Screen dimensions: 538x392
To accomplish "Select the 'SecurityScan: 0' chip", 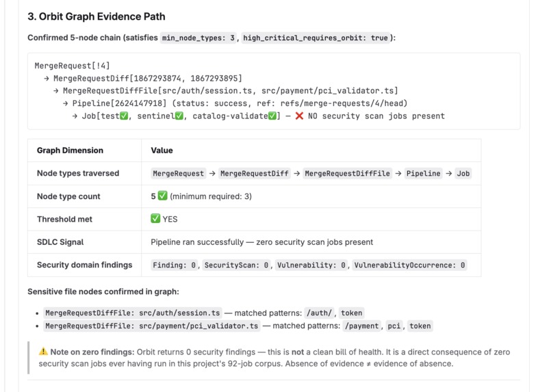I will 236,265.
